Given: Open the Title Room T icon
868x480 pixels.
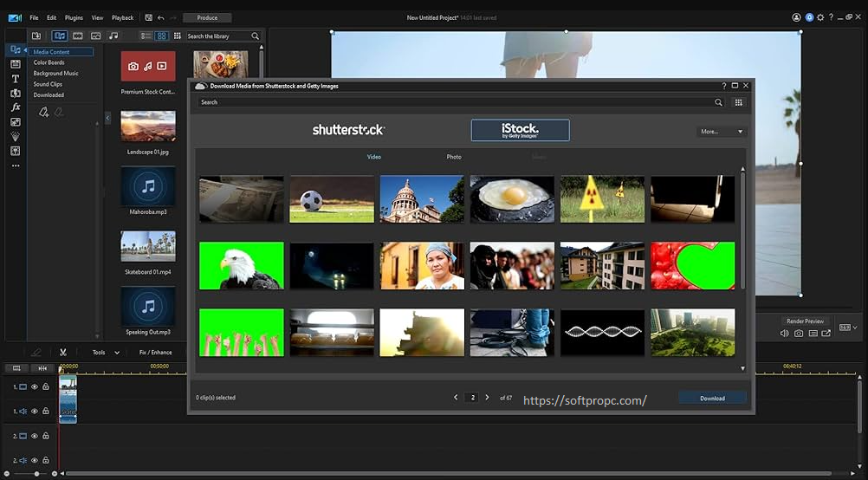Looking at the screenshot, I should pos(16,79).
